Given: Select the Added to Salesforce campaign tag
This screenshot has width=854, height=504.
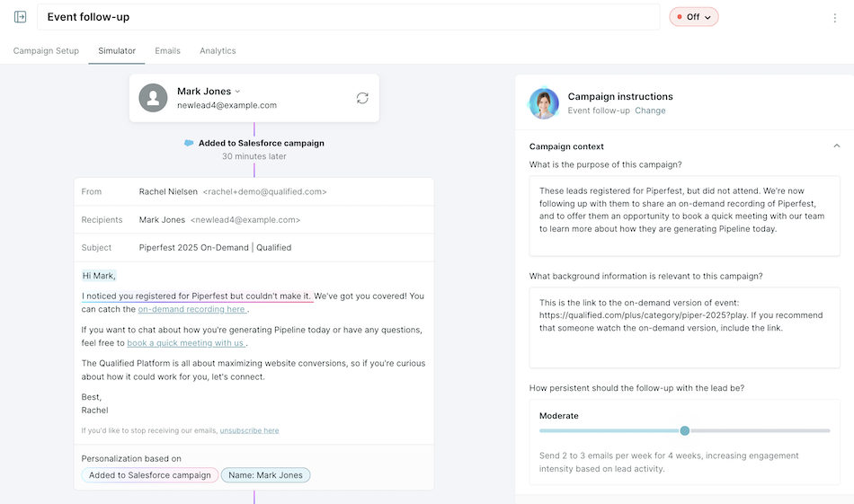Looking at the screenshot, I should (150, 475).
